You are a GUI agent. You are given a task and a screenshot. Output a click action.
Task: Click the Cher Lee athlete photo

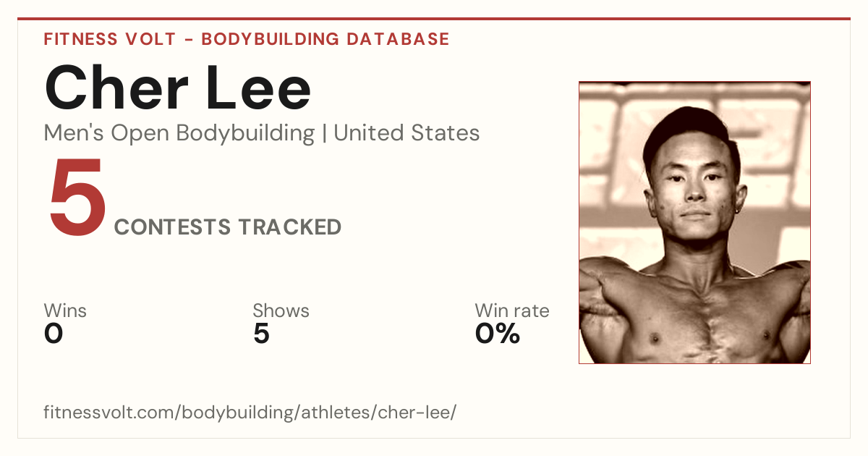[x=694, y=222]
